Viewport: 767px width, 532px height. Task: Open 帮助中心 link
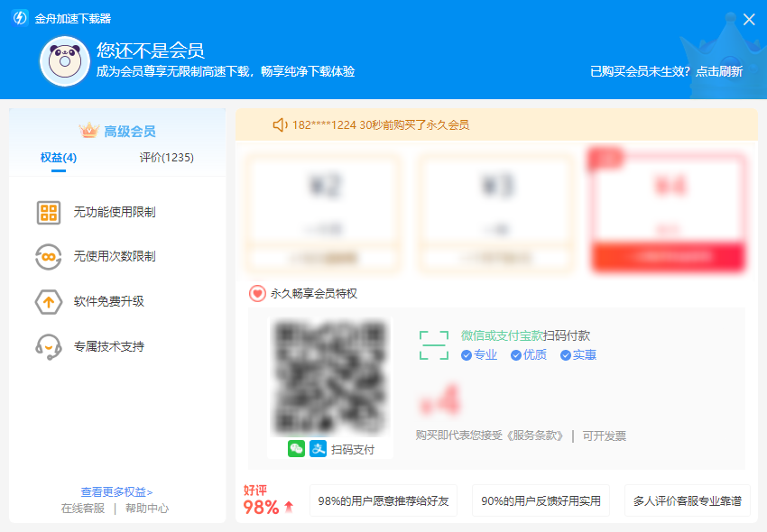click(x=147, y=509)
